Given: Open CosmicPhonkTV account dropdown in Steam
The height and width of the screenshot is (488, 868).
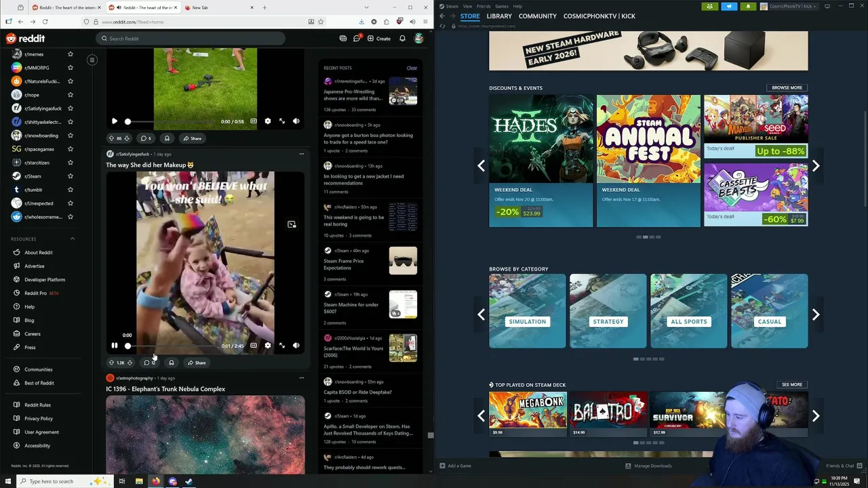Looking at the screenshot, I should pos(790,6).
